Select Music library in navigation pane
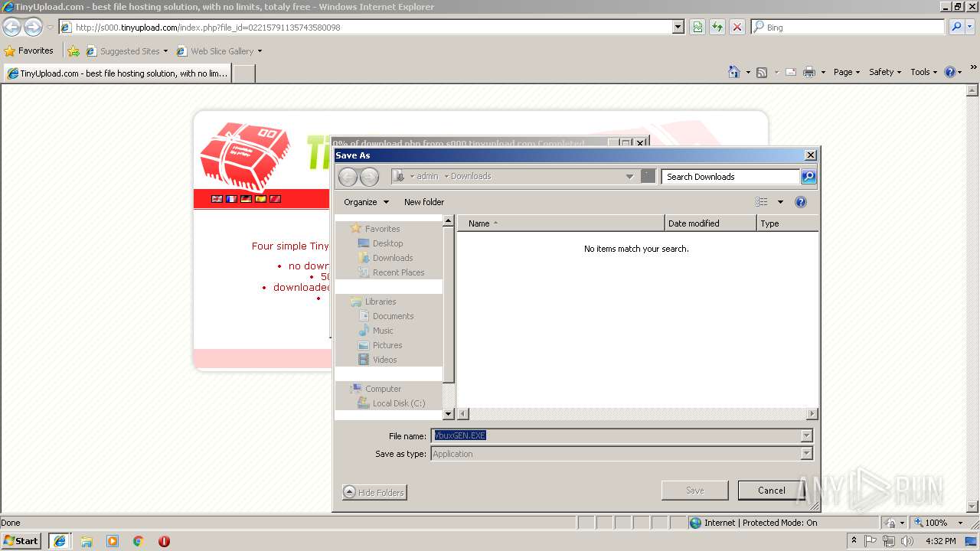This screenshot has width=980, height=551. click(383, 331)
